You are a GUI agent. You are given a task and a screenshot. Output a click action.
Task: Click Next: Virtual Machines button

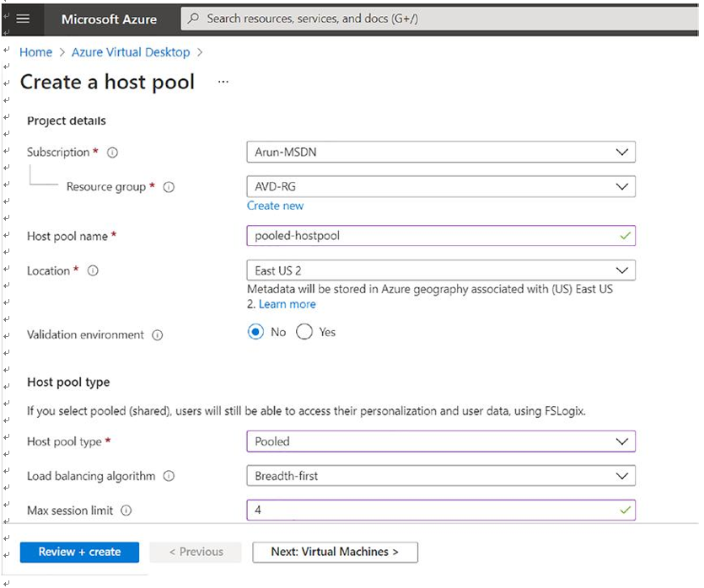point(335,552)
